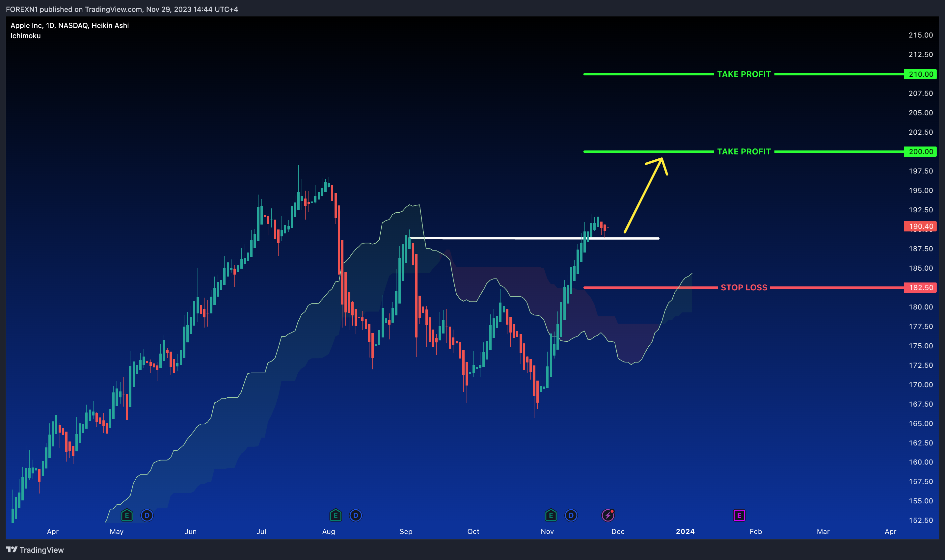This screenshot has height=560, width=945.
Task: Click the 152.50 price axis label
Action: tap(920, 520)
